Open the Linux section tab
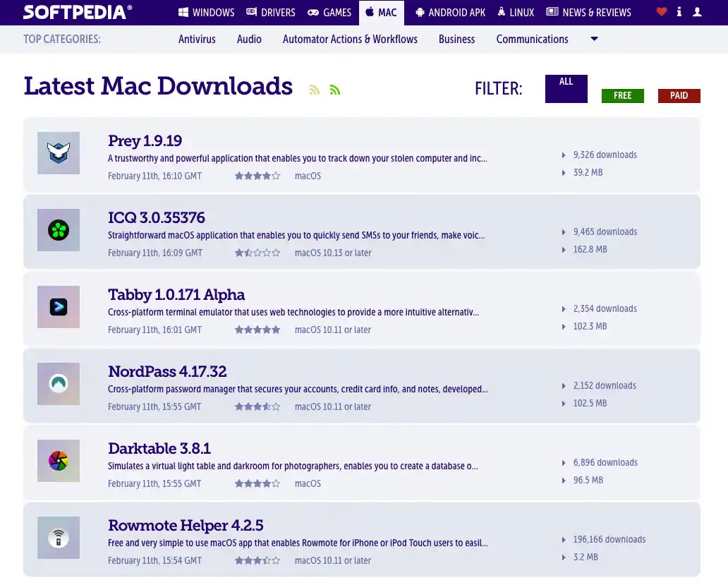Screen dimensions: 728x585 pos(516,13)
